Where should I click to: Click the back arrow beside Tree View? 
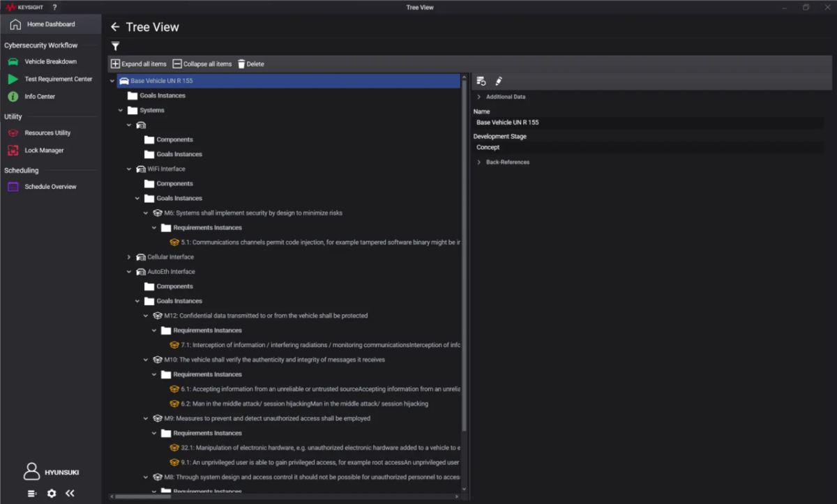(115, 27)
